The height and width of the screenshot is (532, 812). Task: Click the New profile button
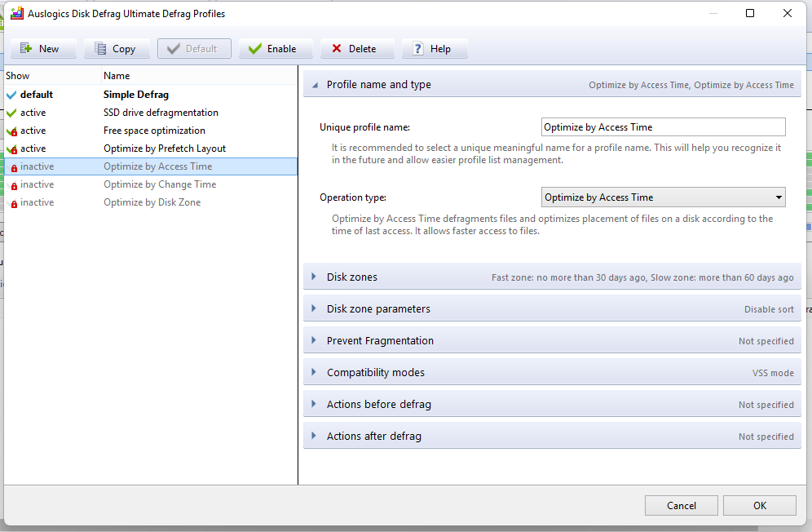pos(43,49)
